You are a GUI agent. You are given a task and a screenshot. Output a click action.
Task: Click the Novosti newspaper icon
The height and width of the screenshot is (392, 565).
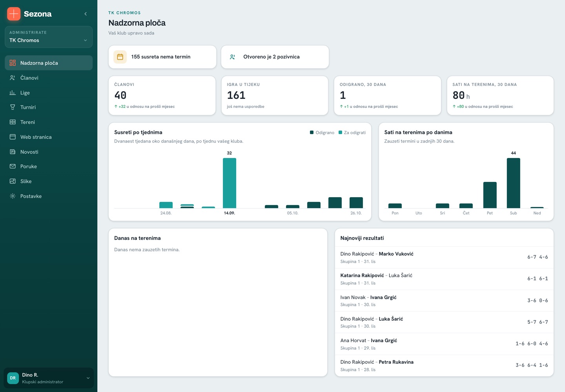(13, 152)
